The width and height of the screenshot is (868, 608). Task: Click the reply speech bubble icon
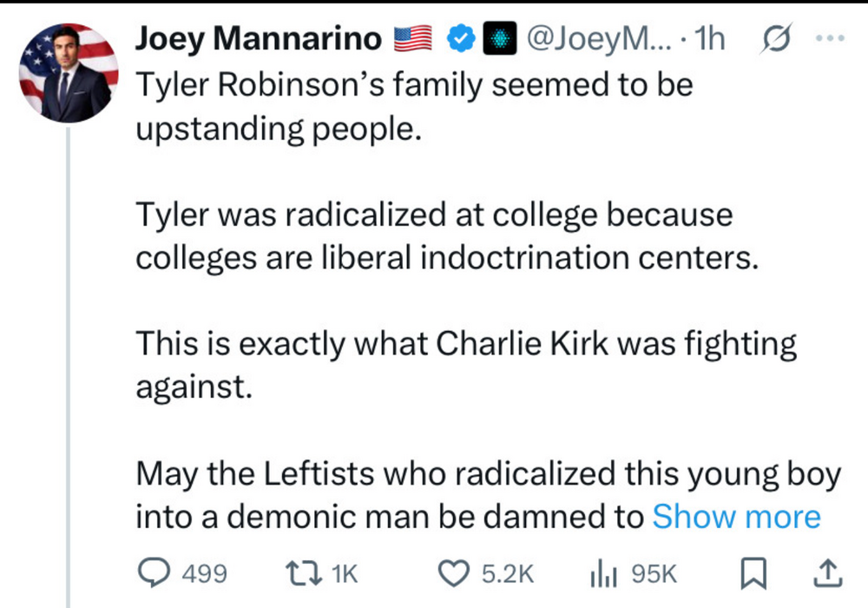click(157, 572)
